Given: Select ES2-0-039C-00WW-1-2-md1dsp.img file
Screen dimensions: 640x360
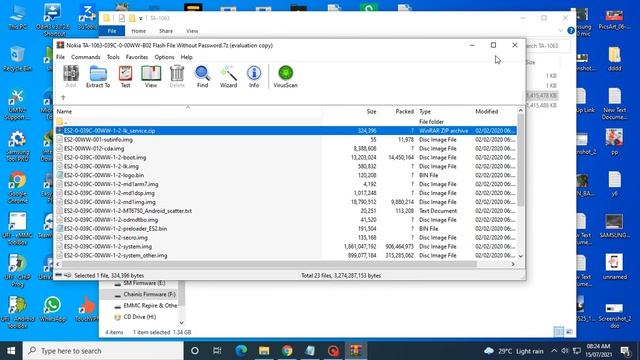Looking at the screenshot, I should [286, 193].
